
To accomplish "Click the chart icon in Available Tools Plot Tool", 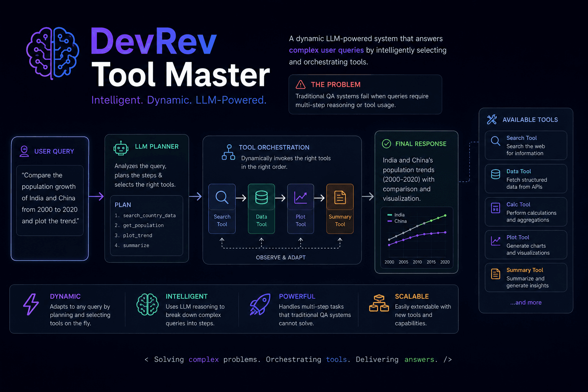I will click(x=496, y=241).
